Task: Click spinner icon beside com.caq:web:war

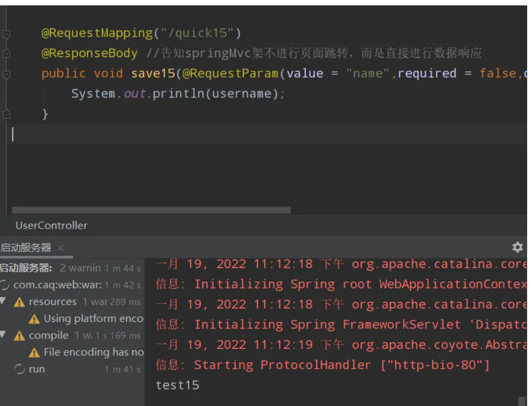Action: (x=5, y=285)
